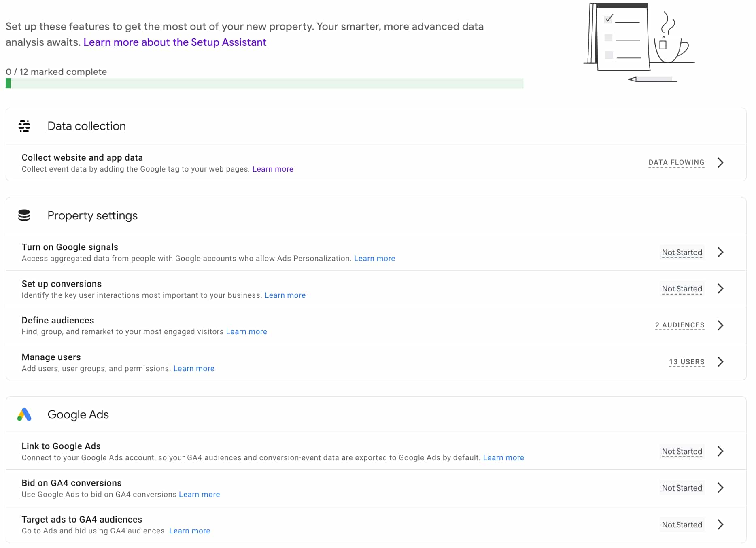Toggle Not Started status for Set up conversions
The image size is (756, 548).
pyautogui.click(x=682, y=289)
